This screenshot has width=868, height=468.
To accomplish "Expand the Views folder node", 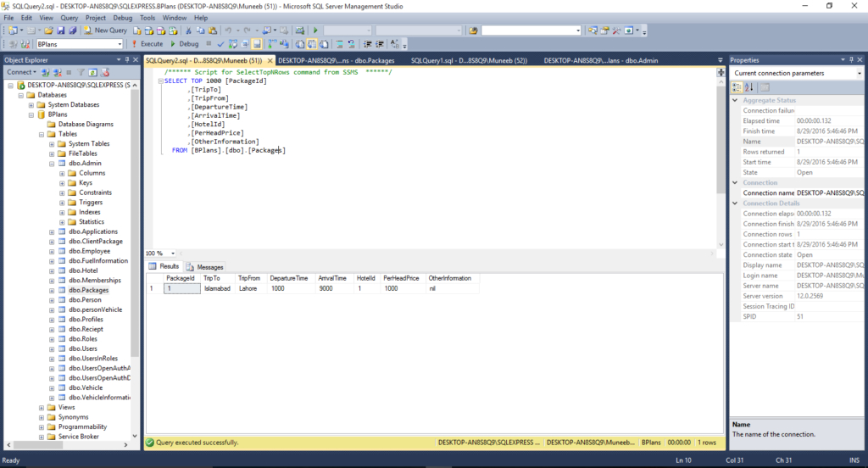I will (x=42, y=407).
